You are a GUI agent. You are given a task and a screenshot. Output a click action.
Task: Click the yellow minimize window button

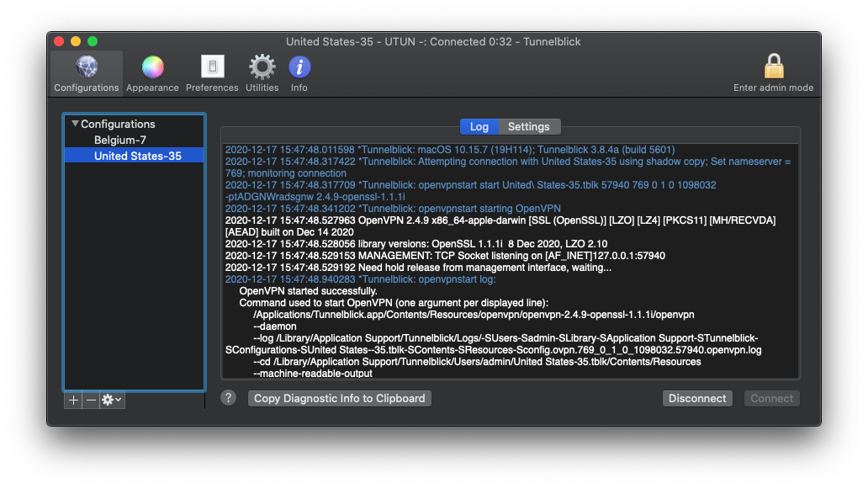click(x=76, y=41)
